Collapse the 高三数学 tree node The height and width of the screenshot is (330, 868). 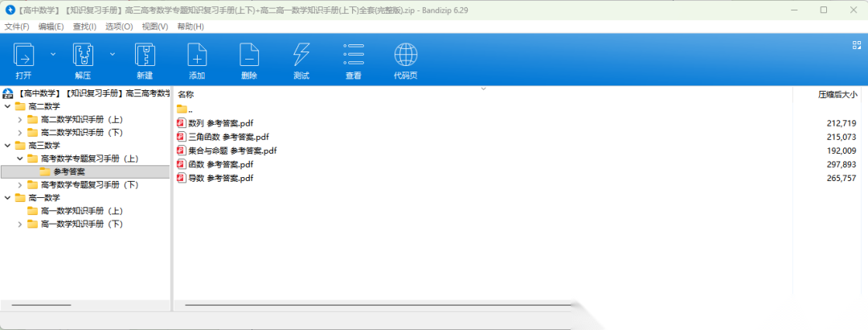(8, 146)
